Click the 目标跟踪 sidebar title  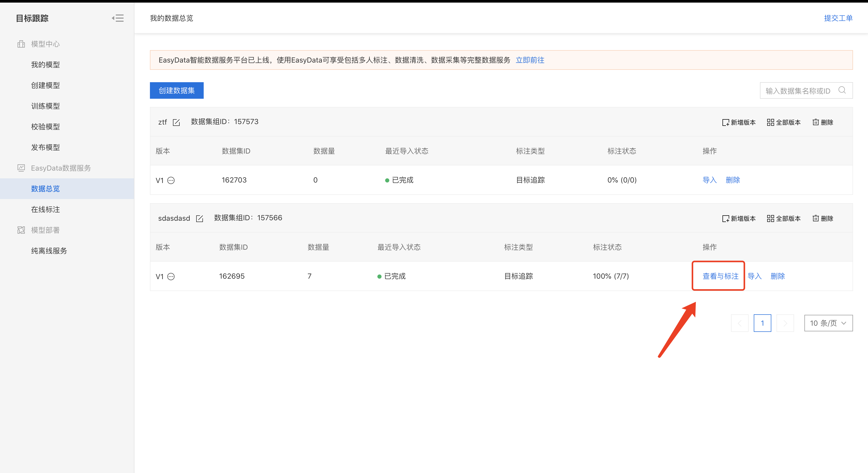pyautogui.click(x=32, y=18)
